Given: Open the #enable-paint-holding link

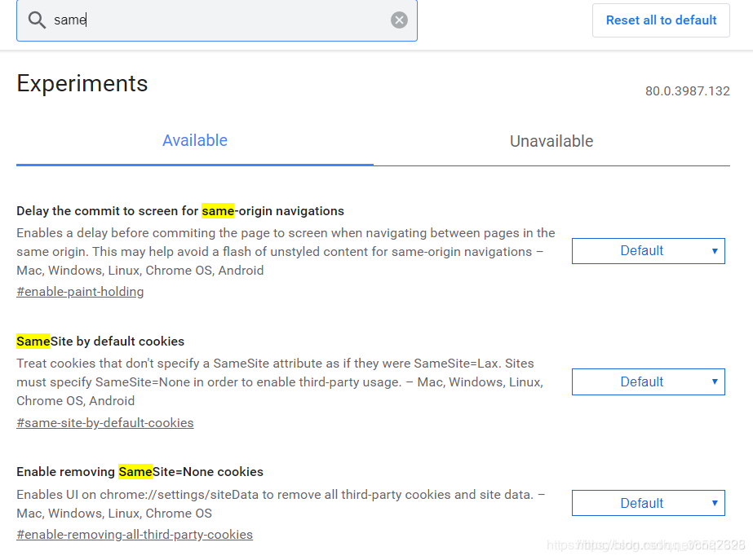Looking at the screenshot, I should coord(79,291).
